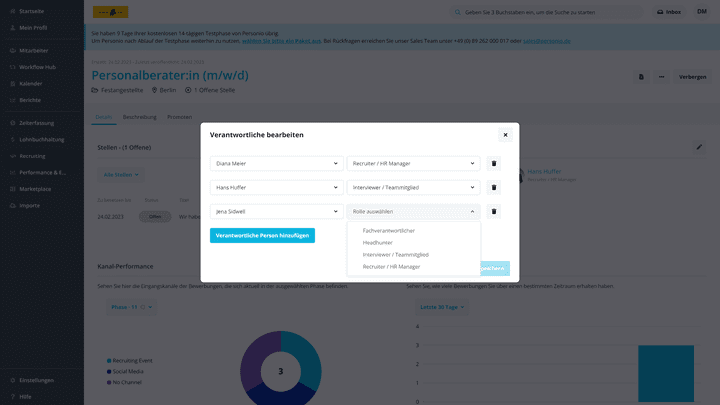
Task: Click the Hans Huffer name link
Action: [x=544, y=171]
